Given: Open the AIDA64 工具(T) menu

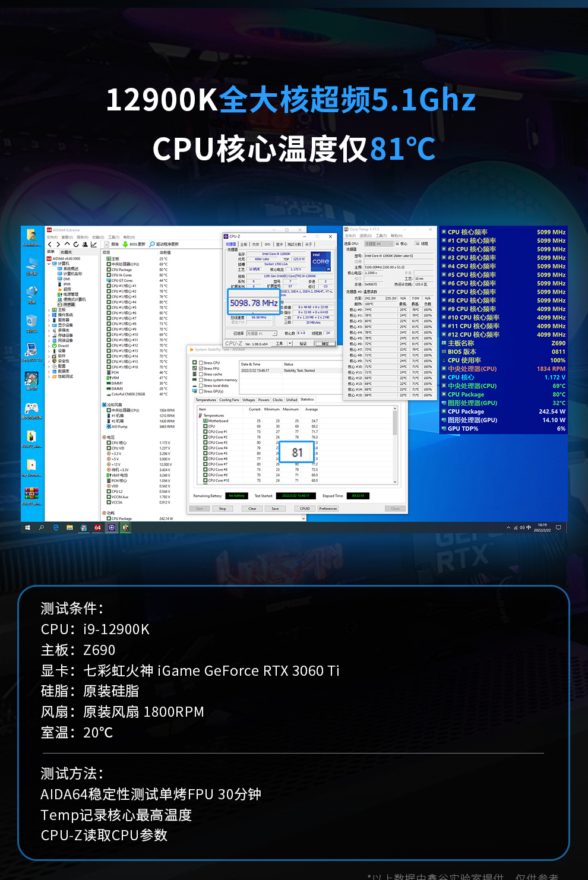Looking at the screenshot, I should click(113, 237).
